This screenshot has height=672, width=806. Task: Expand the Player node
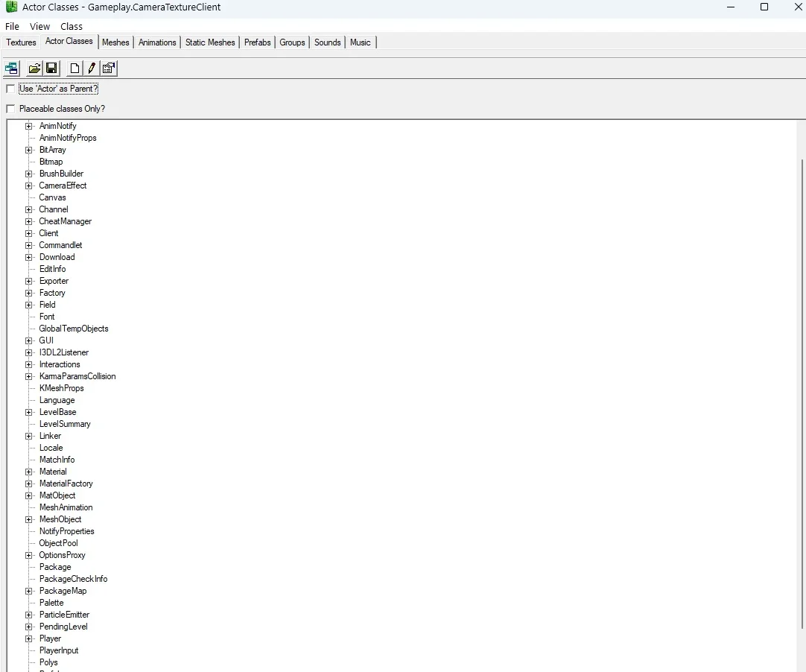(29, 639)
